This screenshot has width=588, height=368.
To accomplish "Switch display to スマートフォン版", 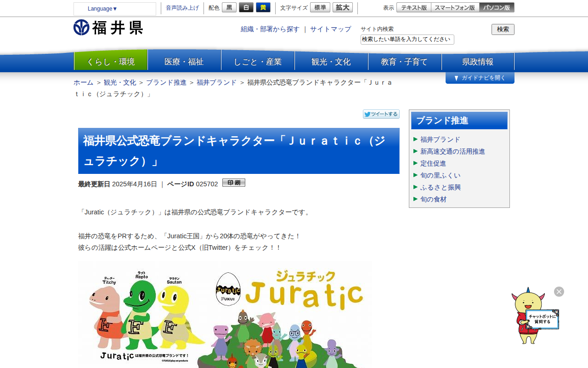I will tap(455, 7).
